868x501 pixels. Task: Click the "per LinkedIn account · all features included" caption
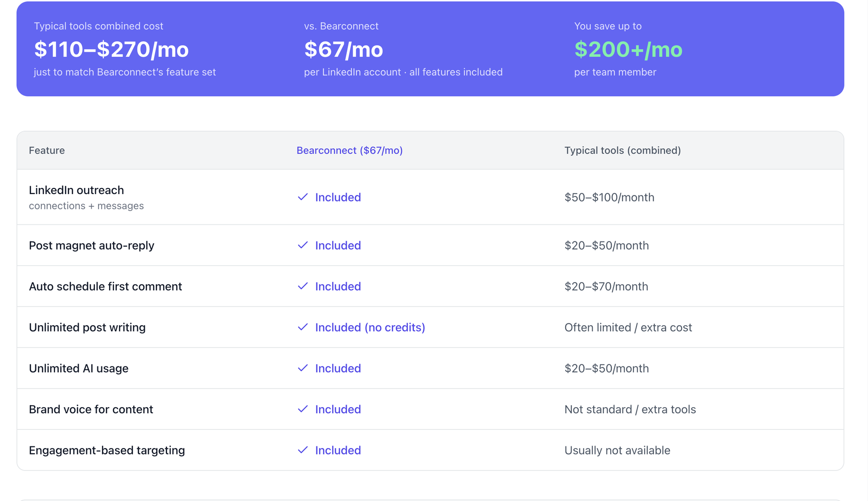(x=403, y=72)
